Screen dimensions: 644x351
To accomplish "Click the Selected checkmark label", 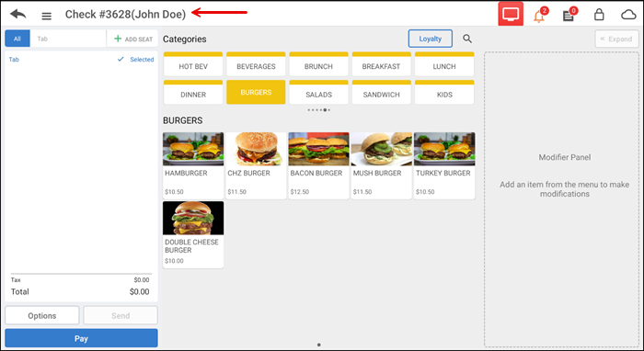I will click(x=135, y=60).
